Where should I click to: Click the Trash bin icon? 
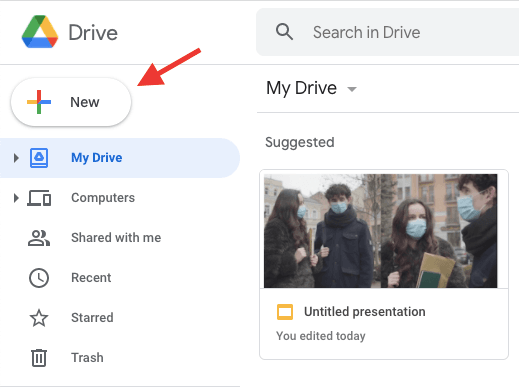tap(39, 358)
